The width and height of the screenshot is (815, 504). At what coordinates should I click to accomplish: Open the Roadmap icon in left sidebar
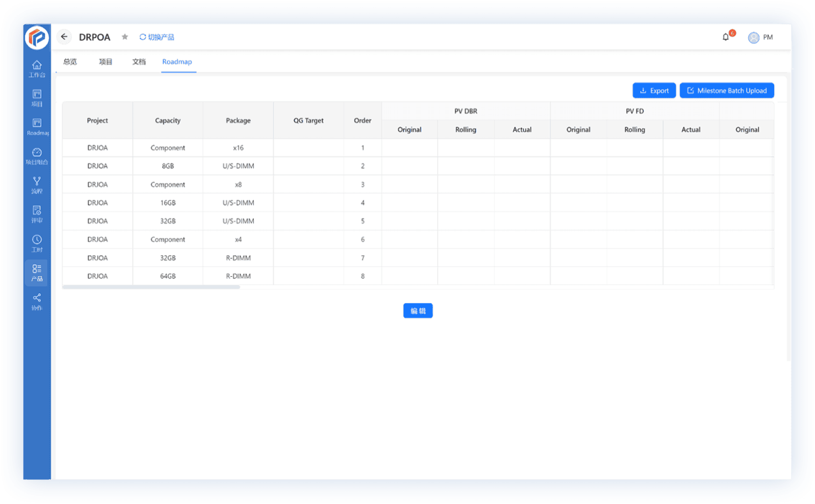(37, 127)
